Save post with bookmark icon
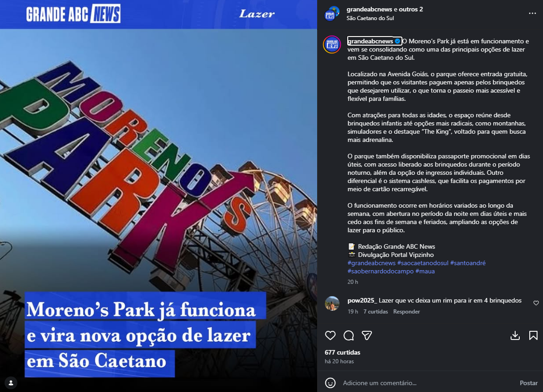543x392 pixels. tap(533, 335)
